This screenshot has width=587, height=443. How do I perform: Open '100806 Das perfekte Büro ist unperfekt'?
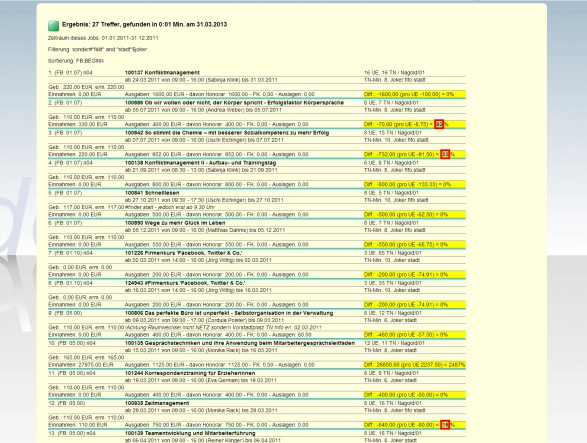(229, 313)
